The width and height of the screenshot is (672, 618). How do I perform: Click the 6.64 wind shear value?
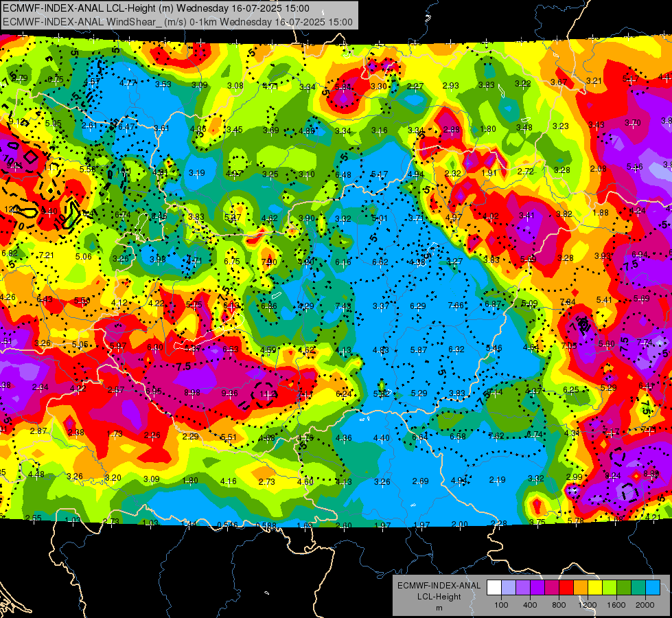tap(419, 437)
